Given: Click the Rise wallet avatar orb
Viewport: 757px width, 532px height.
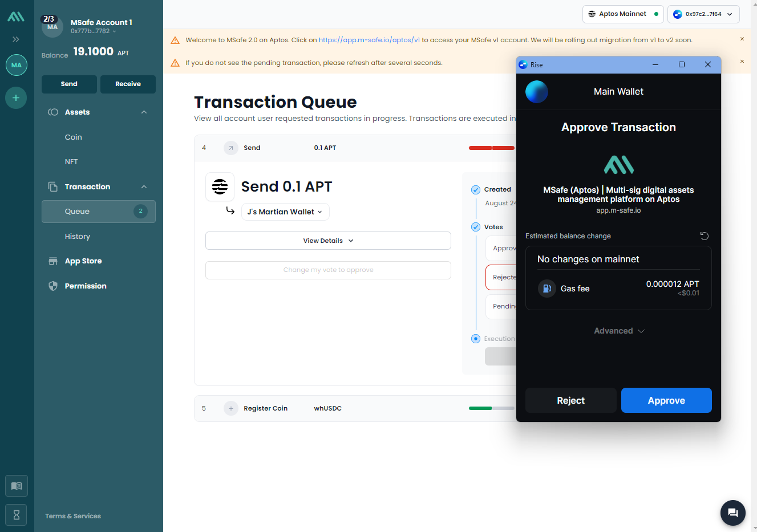Looking at the screenshot, I should coord(537,92).
